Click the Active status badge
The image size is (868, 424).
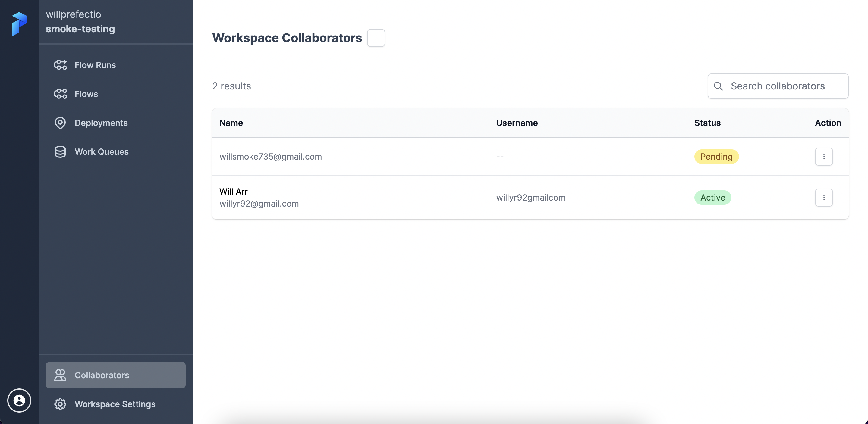point(712,197)
